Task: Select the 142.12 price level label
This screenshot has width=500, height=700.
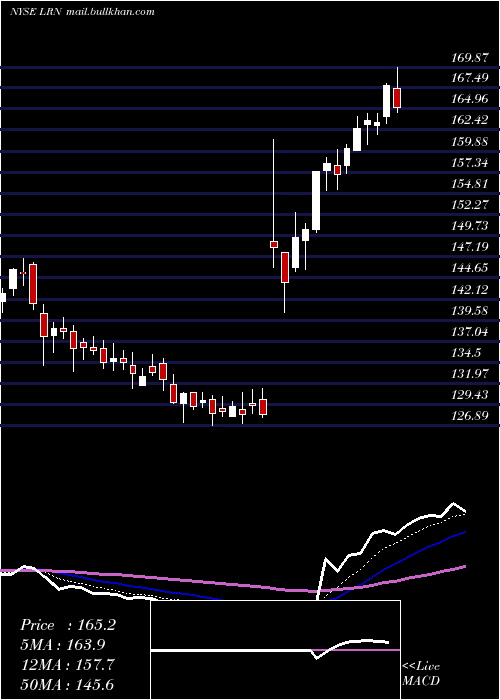Action: tap(469, 289)
